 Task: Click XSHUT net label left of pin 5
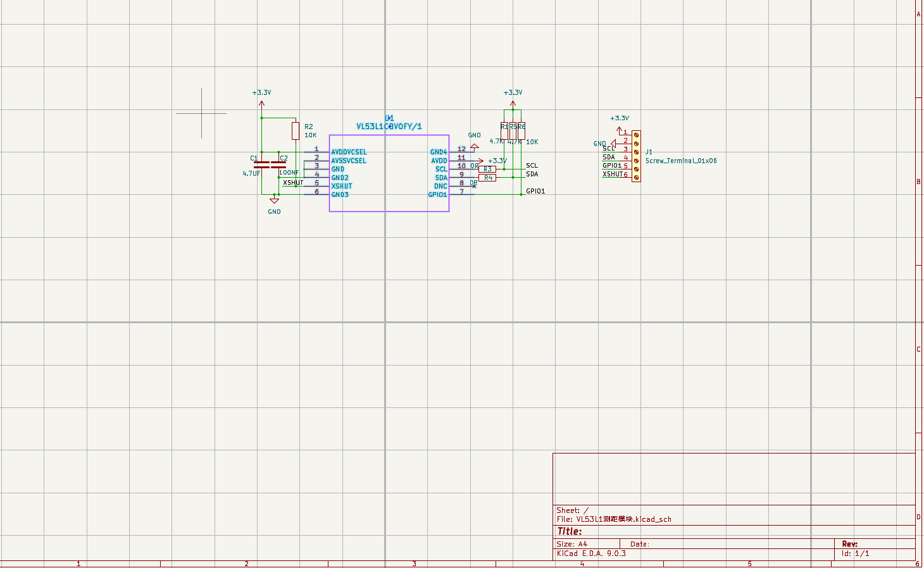[x=293, y=182]
